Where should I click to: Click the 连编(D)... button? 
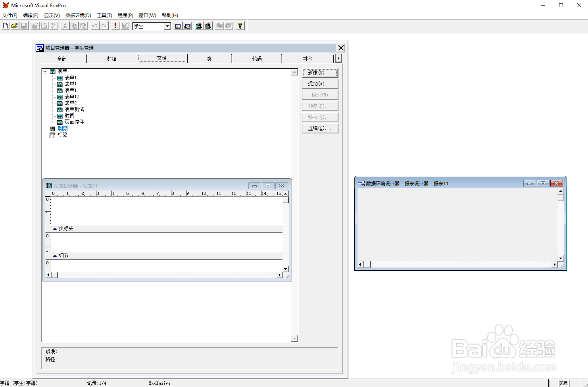[320, 128]
